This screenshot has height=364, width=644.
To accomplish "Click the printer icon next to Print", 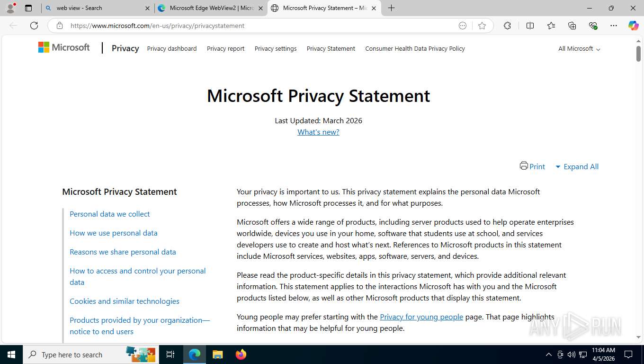I will pyautogui.click(x=524, y=165).
